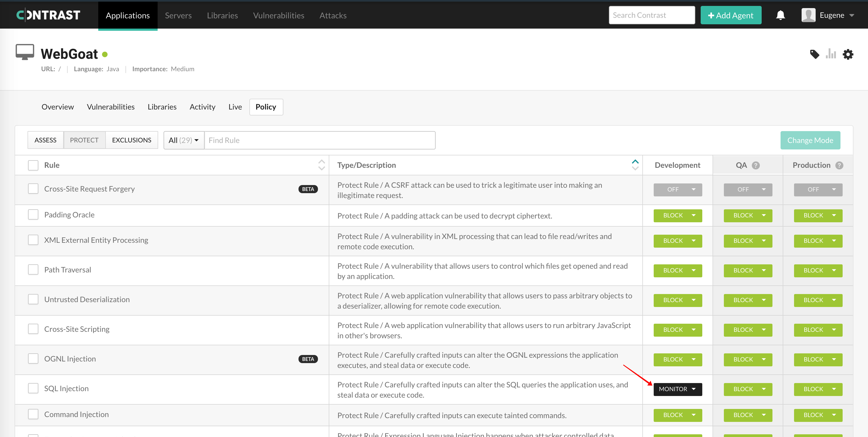
Task: Check the Command Injection rule
Action: point(33,414)
